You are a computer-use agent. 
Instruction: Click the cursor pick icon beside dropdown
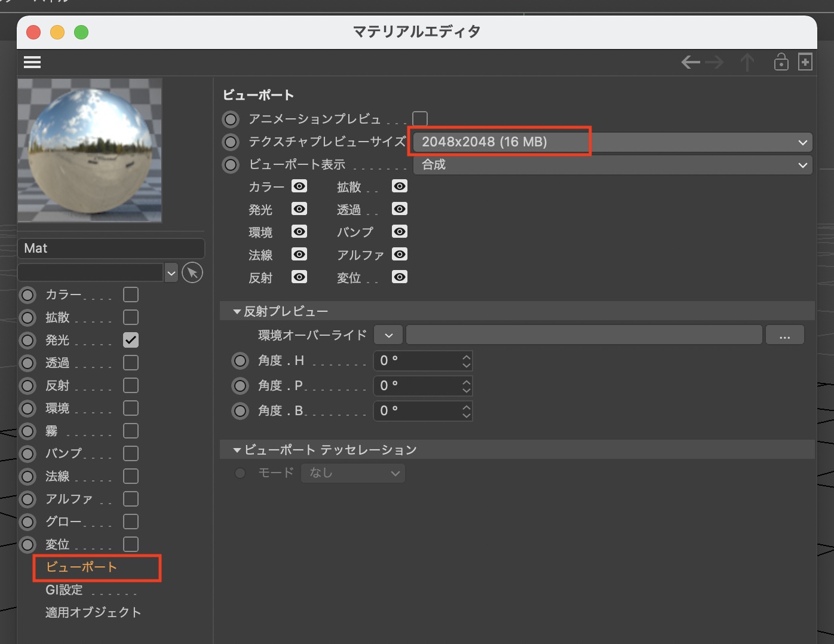192,273
